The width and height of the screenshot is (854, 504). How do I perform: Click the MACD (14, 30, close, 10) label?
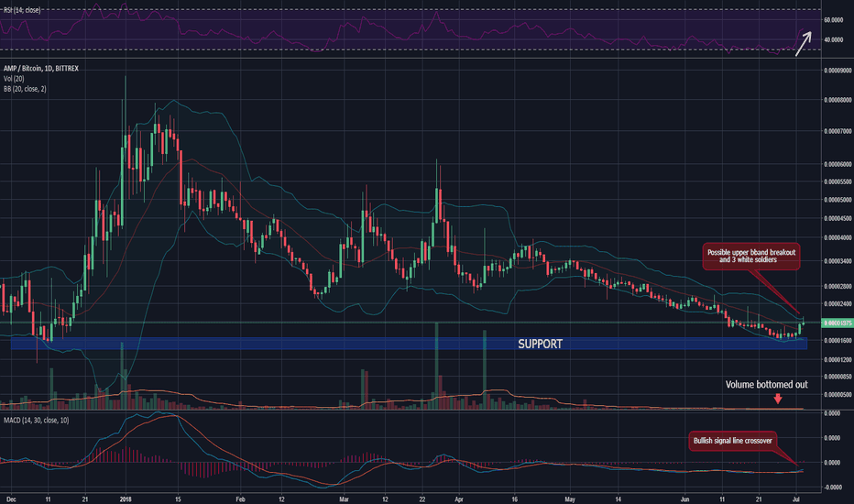[36, 420]
